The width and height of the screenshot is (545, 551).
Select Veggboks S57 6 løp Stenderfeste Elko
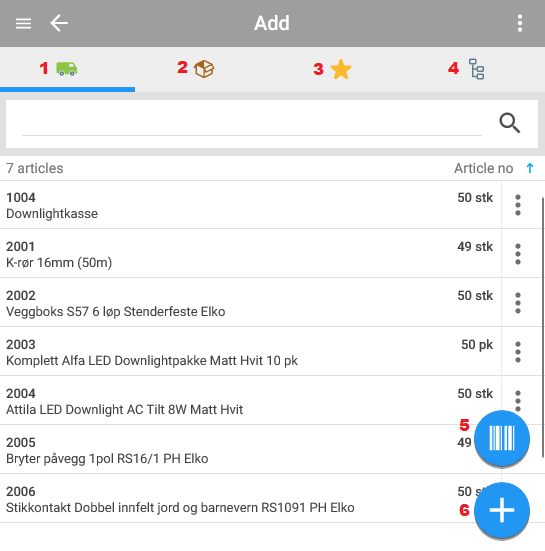click(x=251, y=303)
